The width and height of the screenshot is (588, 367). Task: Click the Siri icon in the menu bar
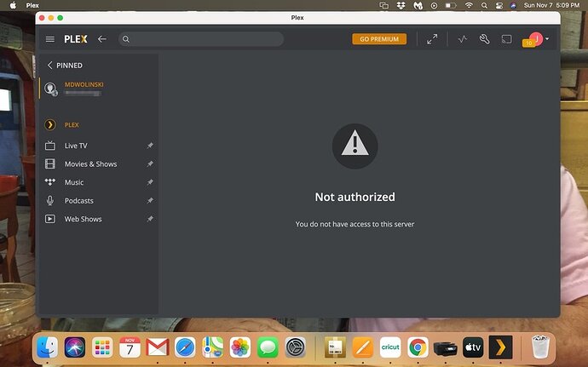513,5
